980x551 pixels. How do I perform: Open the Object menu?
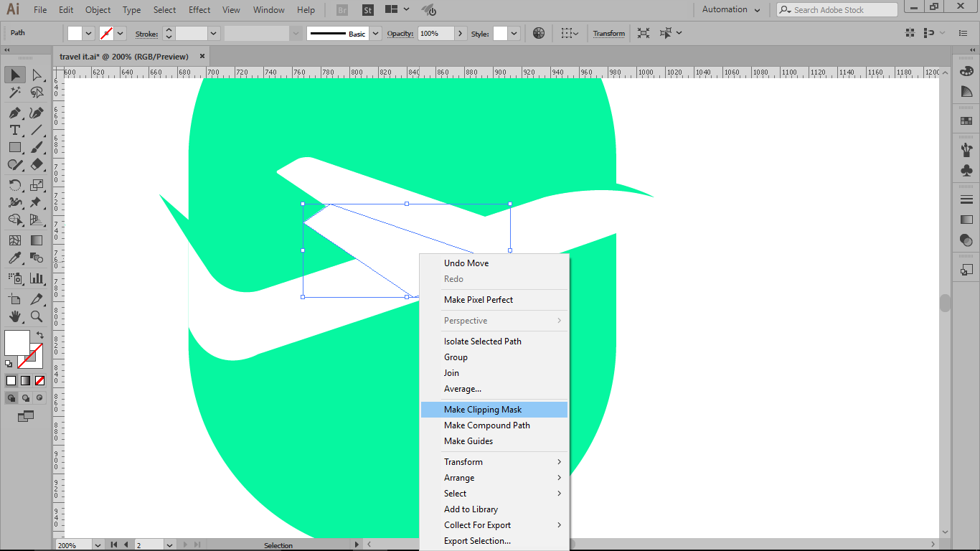pyautogui.click(x=98, y=9)
